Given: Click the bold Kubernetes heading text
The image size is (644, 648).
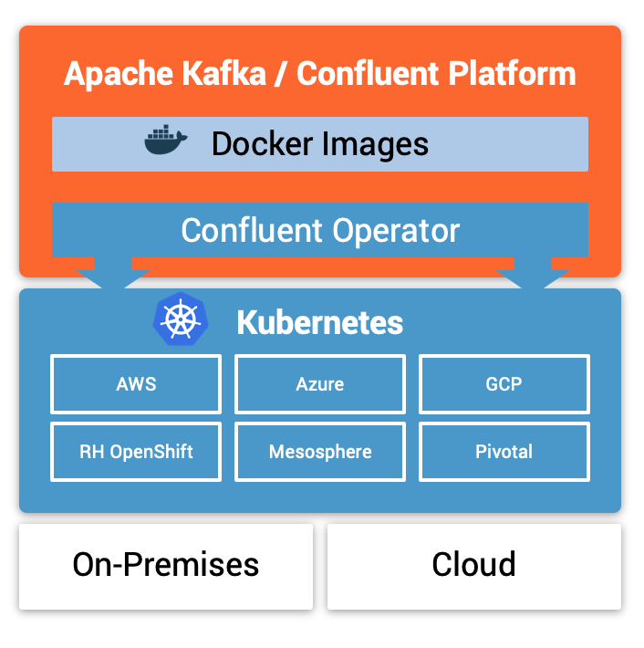Looking at the screenshot, I should [319, 322].
